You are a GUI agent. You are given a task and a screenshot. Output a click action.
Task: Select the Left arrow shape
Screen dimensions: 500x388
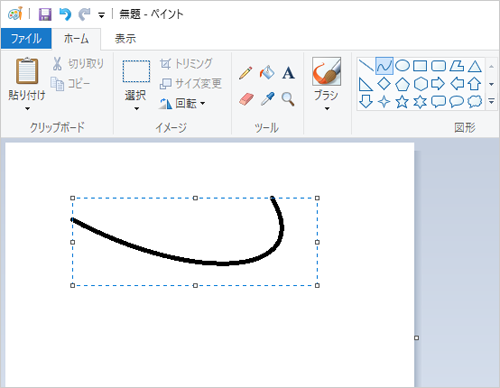[x=457, y=84]
